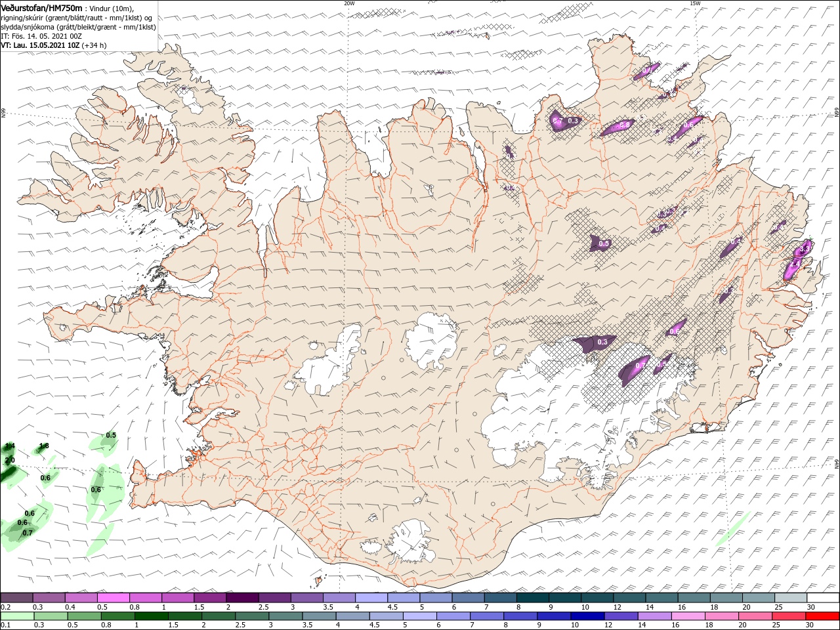Select the 'IT: Fös. 14. 05. 2021 00Z' line
840x630 pixels.
41,36
